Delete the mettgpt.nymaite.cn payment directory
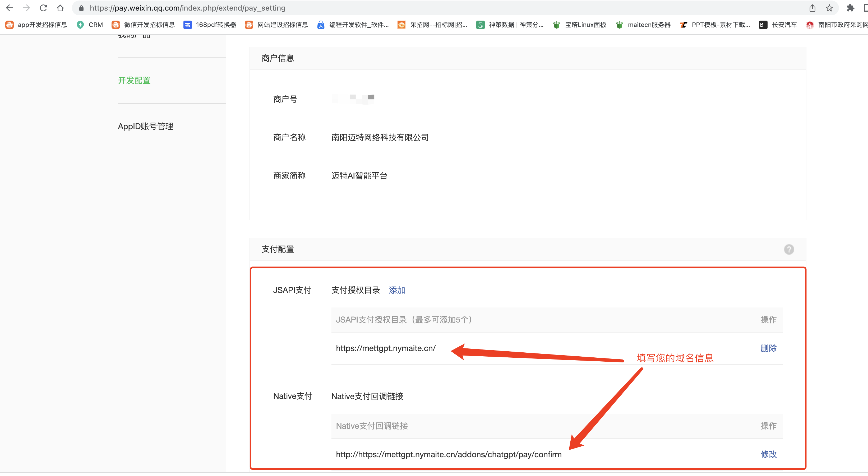 click(769, 348)
